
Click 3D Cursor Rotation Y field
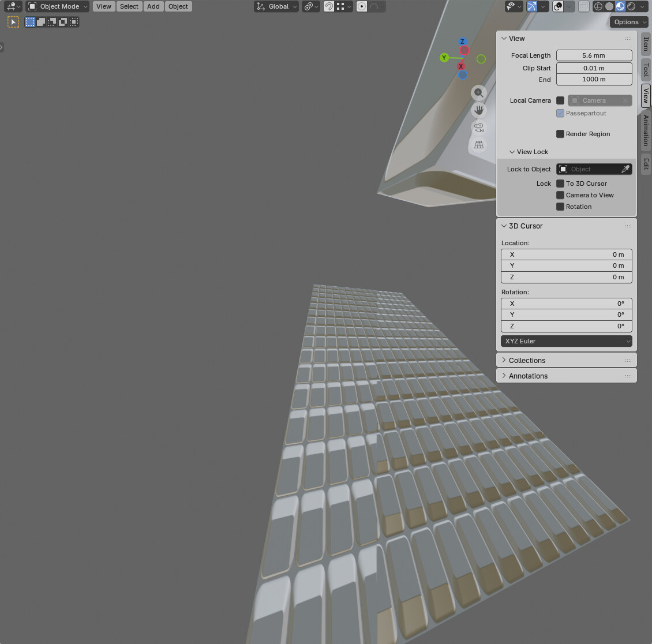tap(567, 314)
